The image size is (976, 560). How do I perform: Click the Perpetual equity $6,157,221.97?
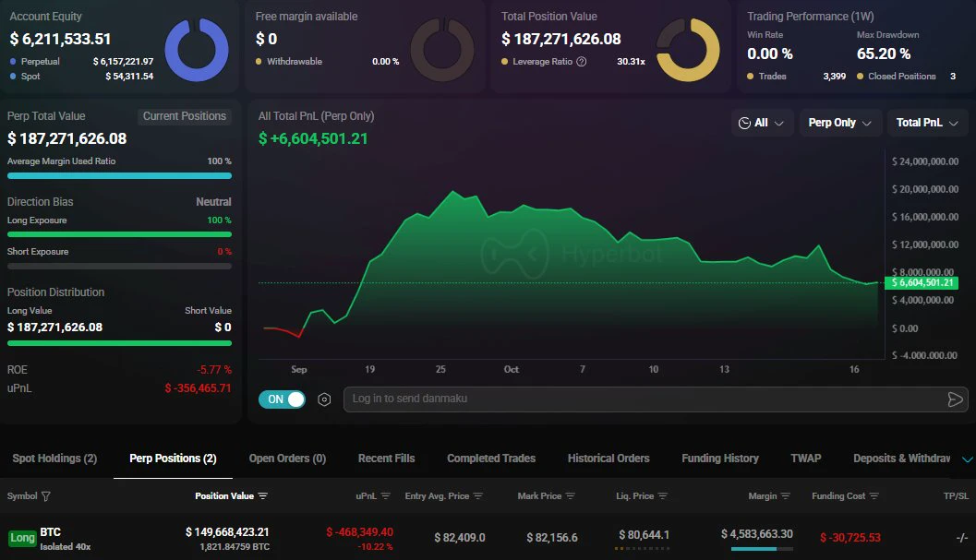pyautogui.click(x=123, y=62)
